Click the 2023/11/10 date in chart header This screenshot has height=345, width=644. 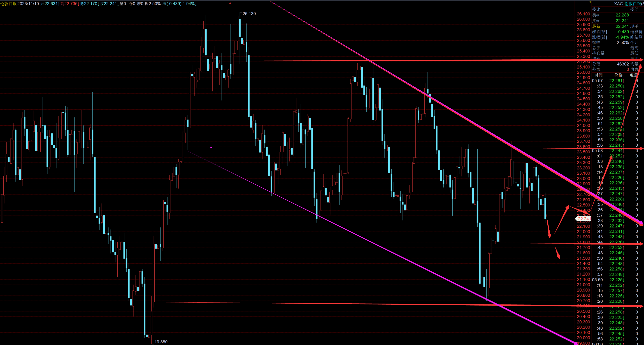click(28, 4)
